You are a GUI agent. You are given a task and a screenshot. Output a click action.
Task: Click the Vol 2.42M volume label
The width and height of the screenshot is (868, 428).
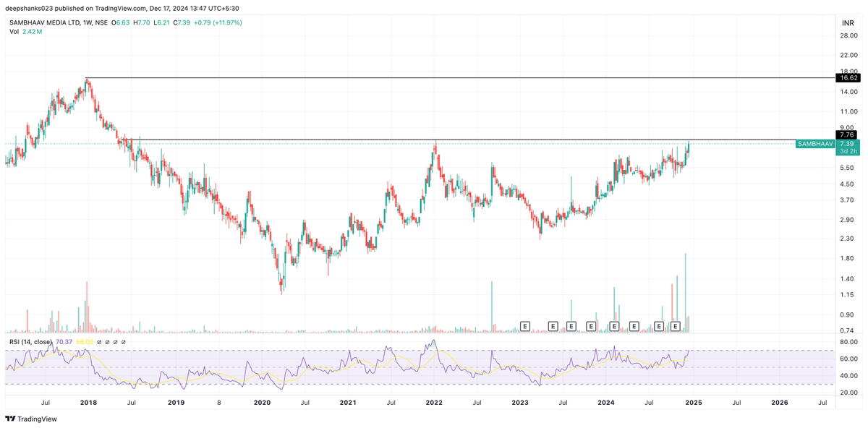(27, 33)
